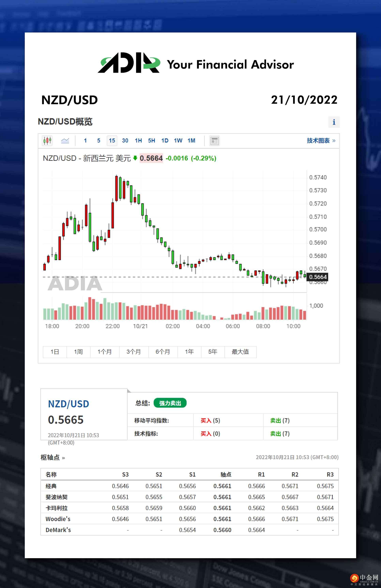Switch to the area chart icon
Image resolution: width=381 pixels, height=588 pixels.
[x=65, y=141]
